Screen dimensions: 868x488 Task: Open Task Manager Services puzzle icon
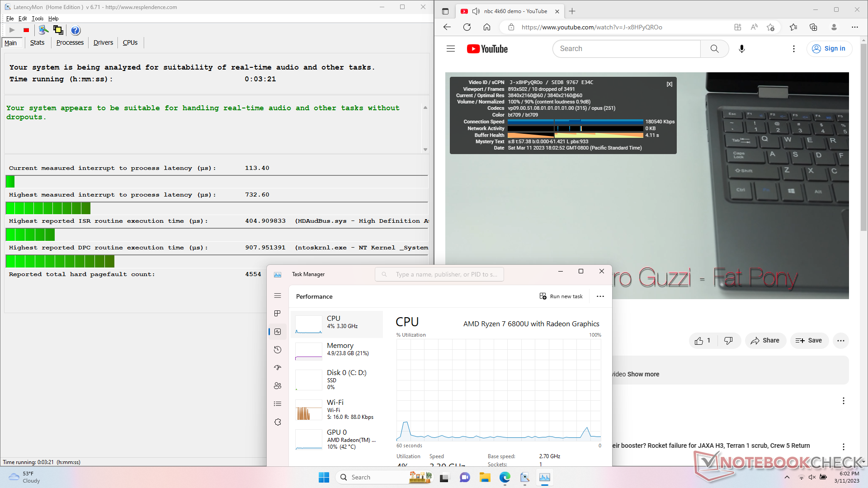[278, 422]
